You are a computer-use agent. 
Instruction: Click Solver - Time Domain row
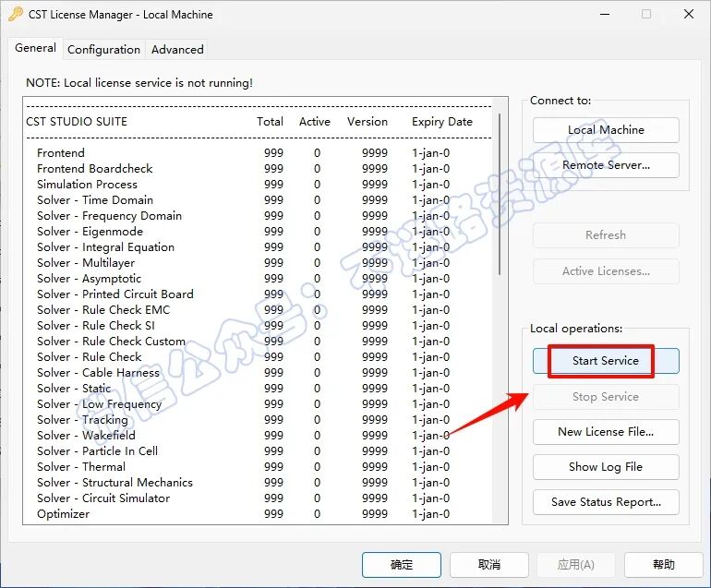tap(259, 200)
